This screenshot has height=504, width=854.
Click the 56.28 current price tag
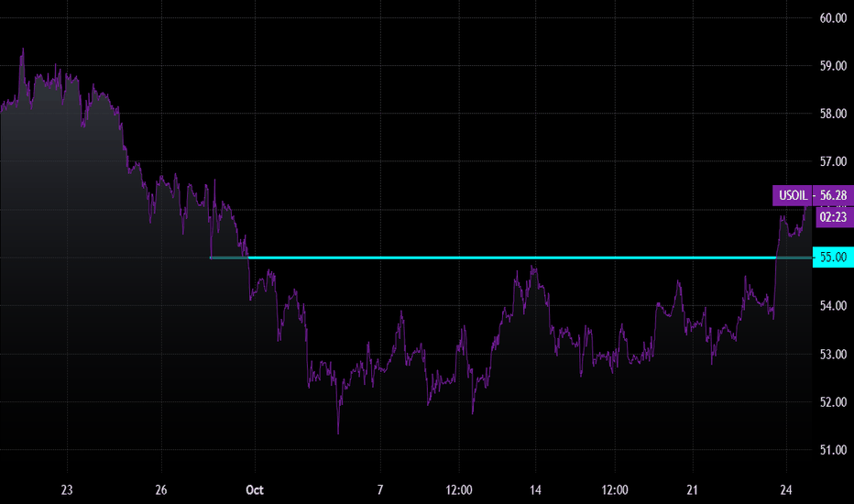coord(833,195)
